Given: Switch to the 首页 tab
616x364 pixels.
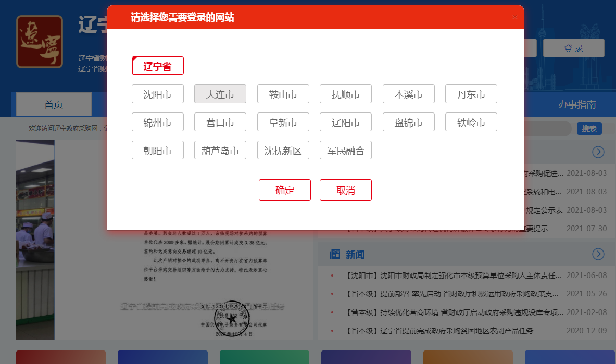Looking at the screenshot, I should (x=54, y=104).
